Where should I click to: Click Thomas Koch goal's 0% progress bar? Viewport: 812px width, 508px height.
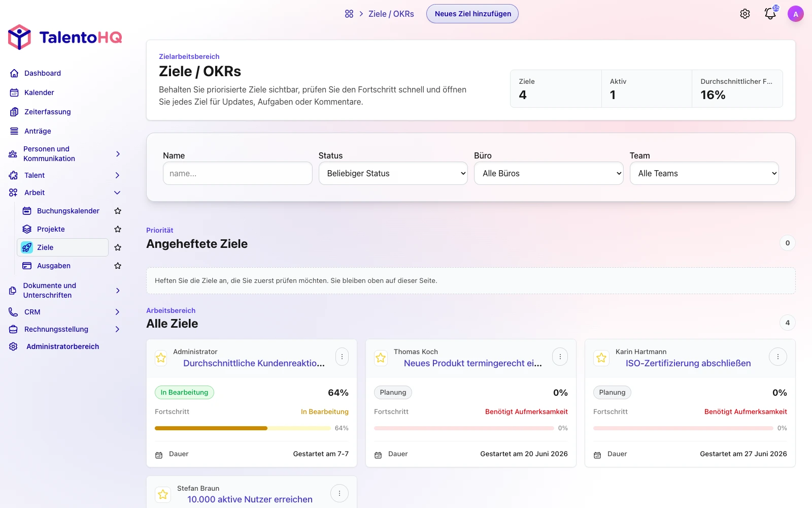[464, 428]
